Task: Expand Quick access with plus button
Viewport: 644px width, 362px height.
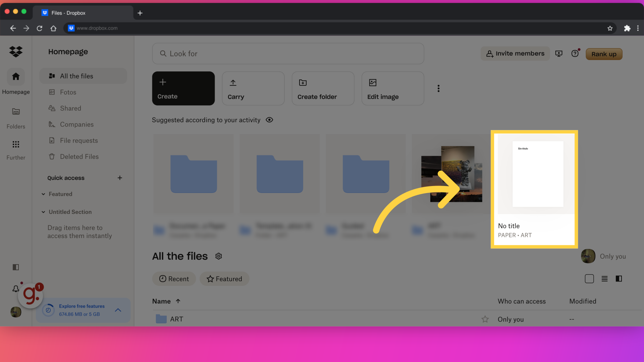Action: [x=119, y=178]
